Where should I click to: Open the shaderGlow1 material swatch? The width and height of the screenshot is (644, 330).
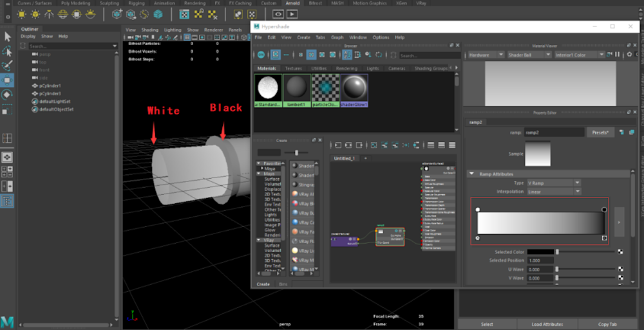point(354,87)
